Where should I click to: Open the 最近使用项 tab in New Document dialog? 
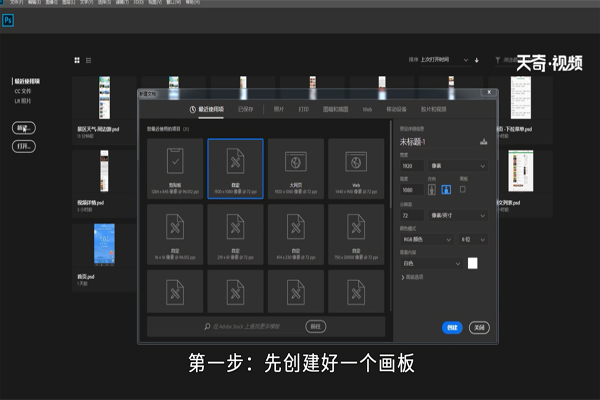coord(207,109)
